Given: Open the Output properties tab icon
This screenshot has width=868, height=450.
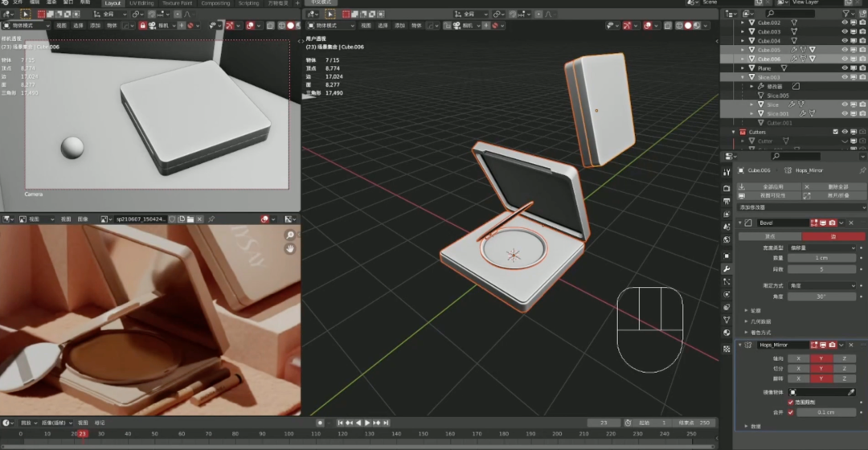Looking at the screenshot, I should click(x=727, y=202).
